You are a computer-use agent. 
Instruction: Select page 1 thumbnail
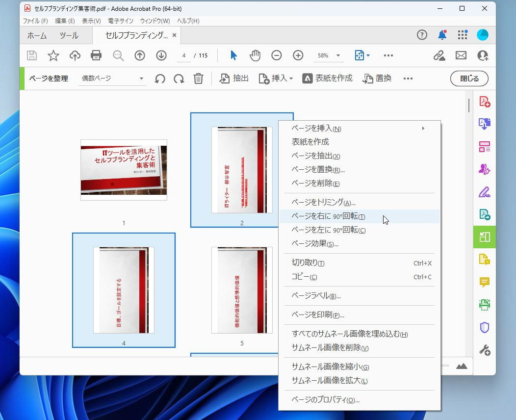(x=124, y=170)
